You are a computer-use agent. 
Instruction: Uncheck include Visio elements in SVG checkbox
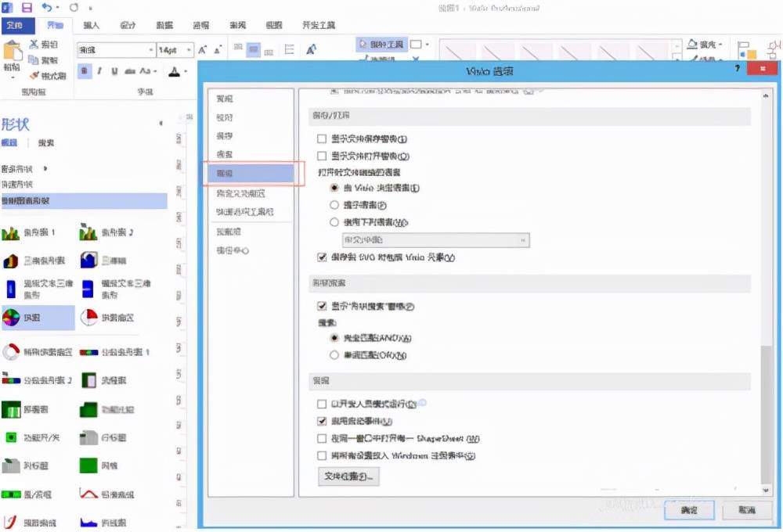tap(322, 257)
